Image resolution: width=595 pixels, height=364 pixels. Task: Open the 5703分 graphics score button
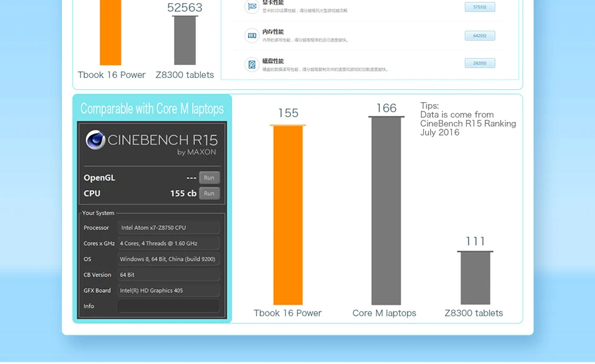pos(480,7)
